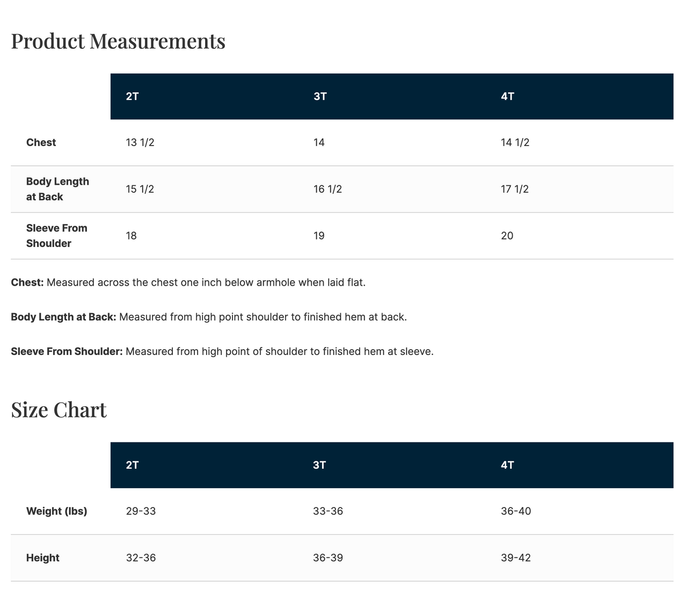Select the 2T column header in Product Measurements
685x616 pixels.
(132, 97)
